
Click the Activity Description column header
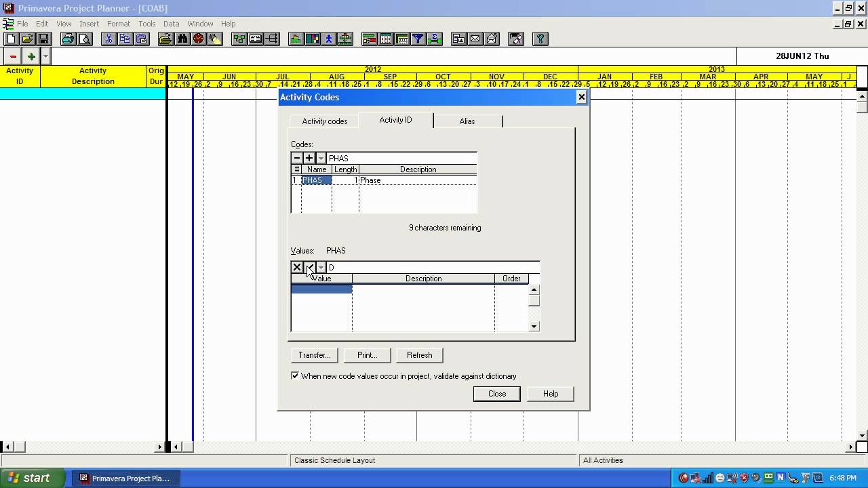point(93,76)
